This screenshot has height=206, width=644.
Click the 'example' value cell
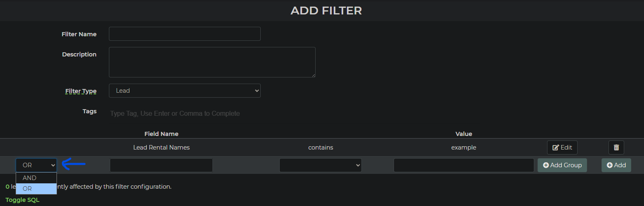pos(463,147)
